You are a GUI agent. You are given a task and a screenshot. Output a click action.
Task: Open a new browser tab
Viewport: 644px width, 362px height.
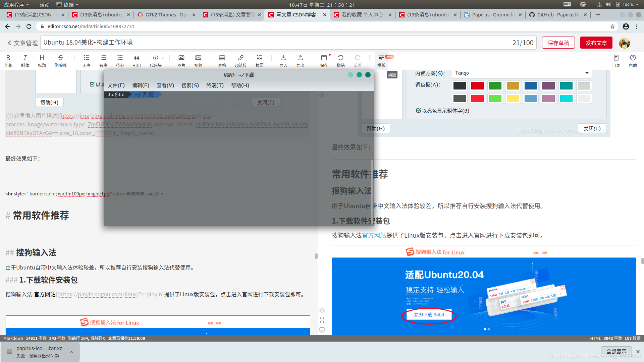coord(598,15)
